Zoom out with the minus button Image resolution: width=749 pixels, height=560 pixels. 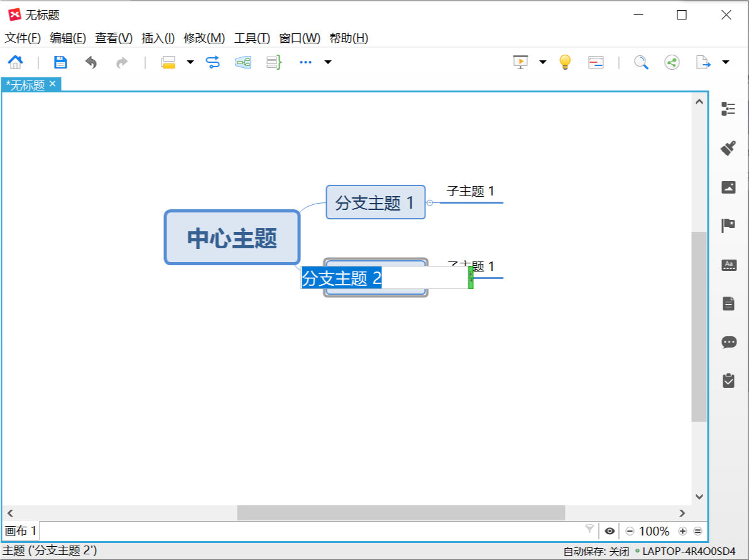(x=630, y=531)
